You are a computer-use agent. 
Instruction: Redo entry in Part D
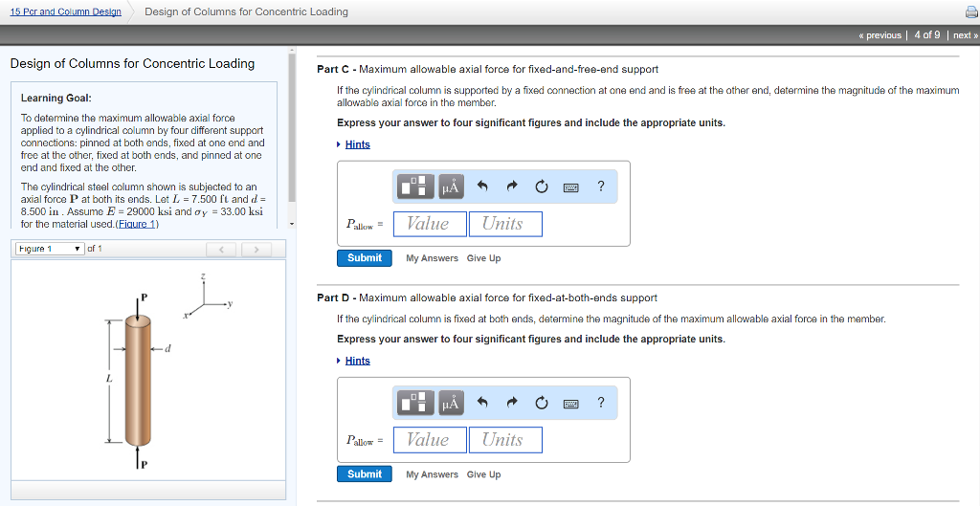click(x=512, y=403)
